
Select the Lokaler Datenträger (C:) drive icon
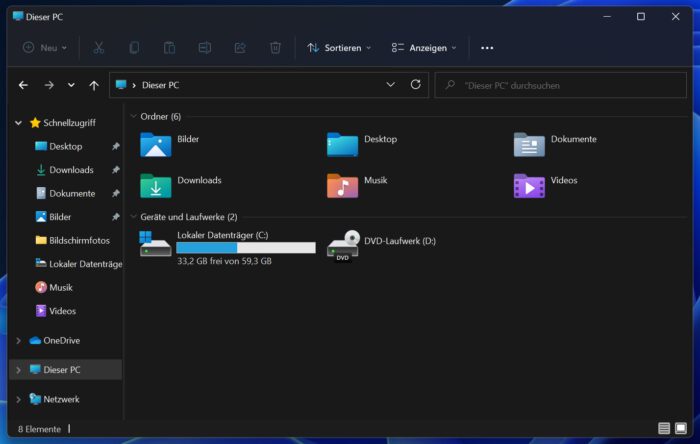point(155,244)
